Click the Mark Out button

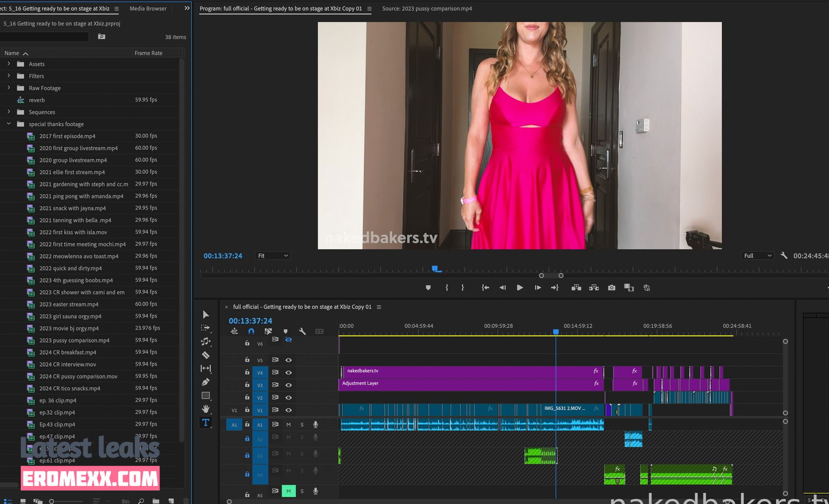463,287
